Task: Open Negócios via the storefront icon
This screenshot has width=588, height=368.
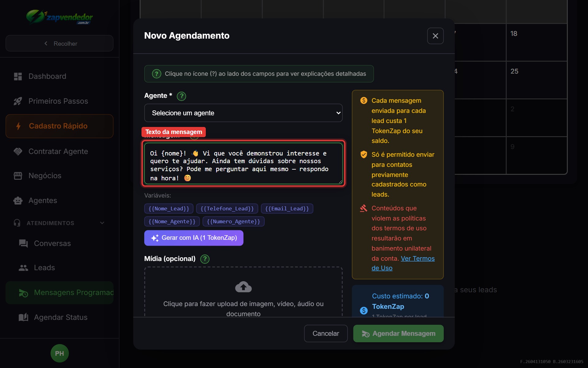Action: tap(18, 176)
